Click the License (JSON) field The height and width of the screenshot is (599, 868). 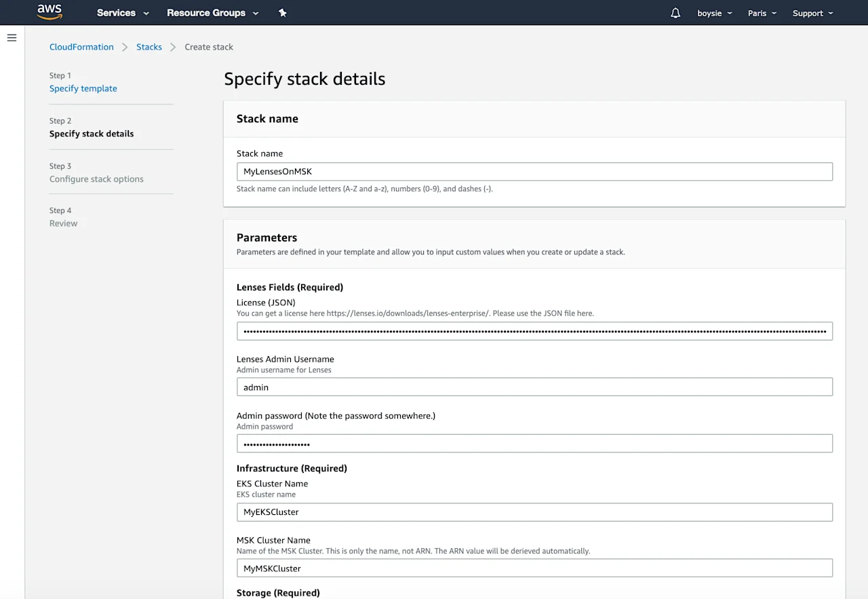(x=535, y=330)
